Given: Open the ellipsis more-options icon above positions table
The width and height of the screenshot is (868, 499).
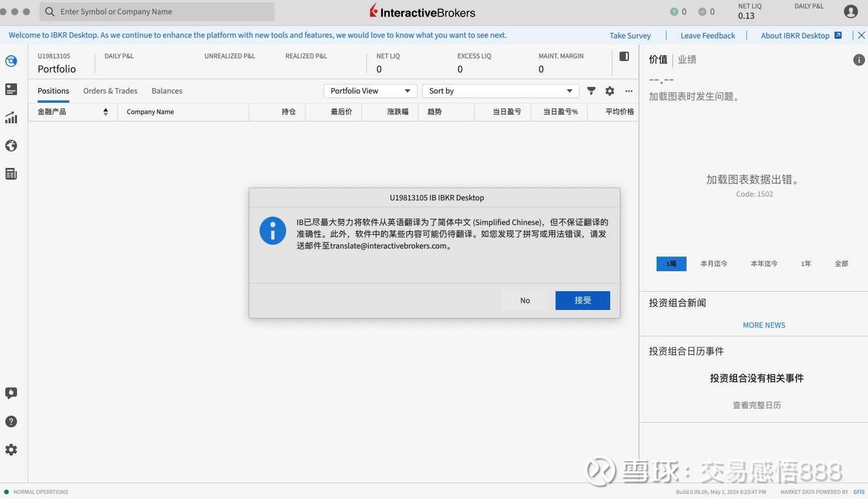Looking at the screenshot, I should point(628,91).
